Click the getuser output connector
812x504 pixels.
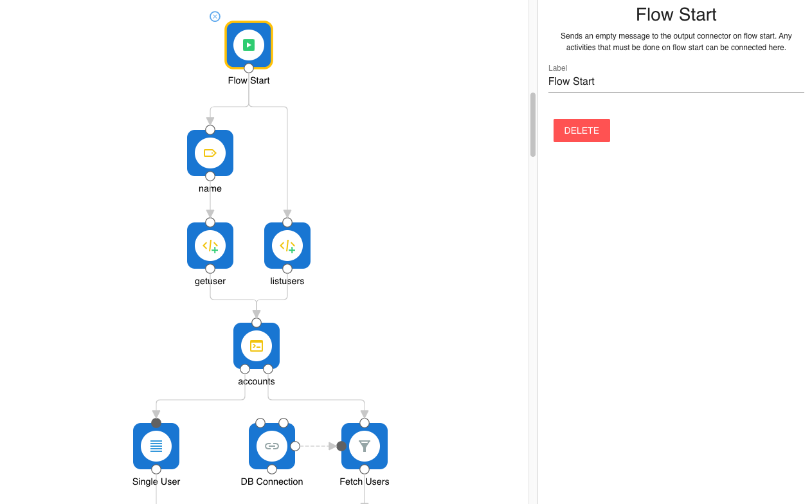click(210, 269)
